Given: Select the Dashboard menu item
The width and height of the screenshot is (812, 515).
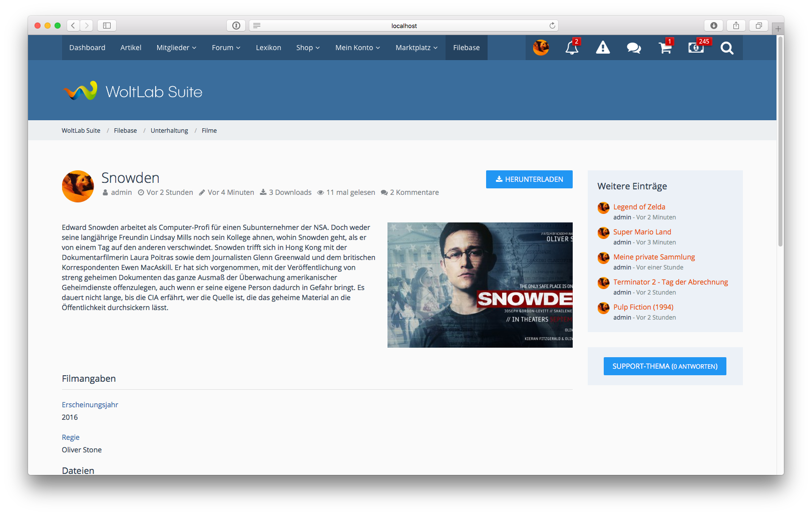Looking at the screenshot, I should point(87,48).
